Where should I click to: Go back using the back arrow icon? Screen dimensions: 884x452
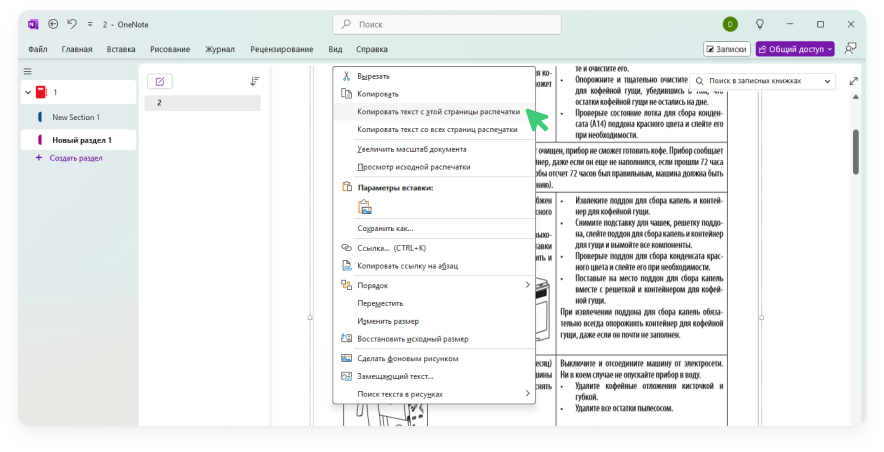click(x=53, y=24)
